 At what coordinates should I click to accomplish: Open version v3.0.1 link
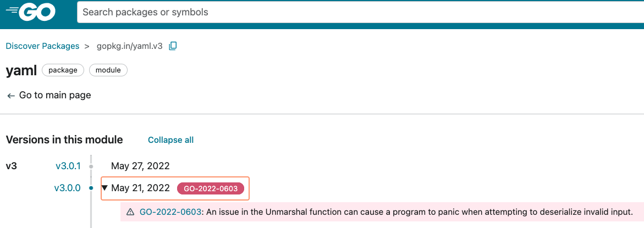(x=68, y=165)
